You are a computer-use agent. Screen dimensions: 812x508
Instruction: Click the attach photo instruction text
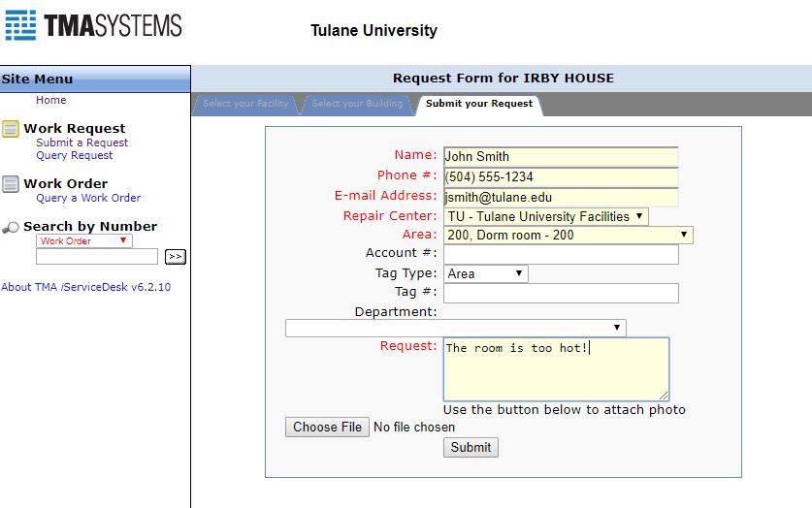click(x=565, y=410)
